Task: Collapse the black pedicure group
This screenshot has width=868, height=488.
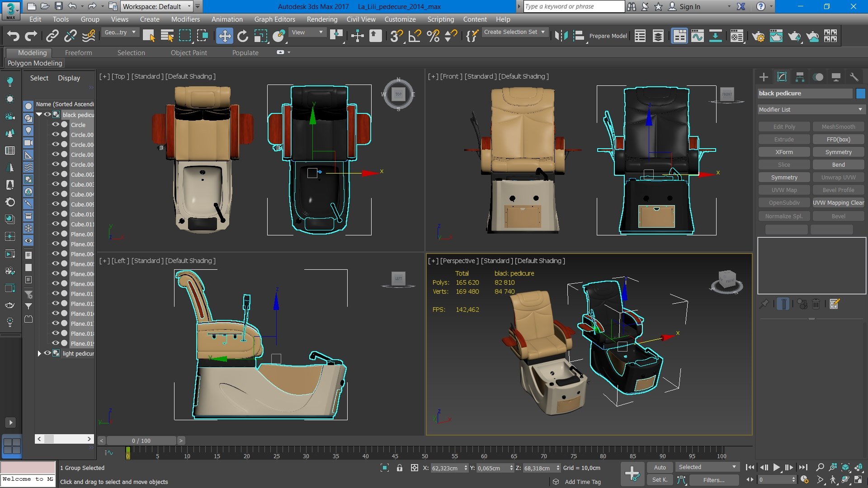Action: click(39, 114)
